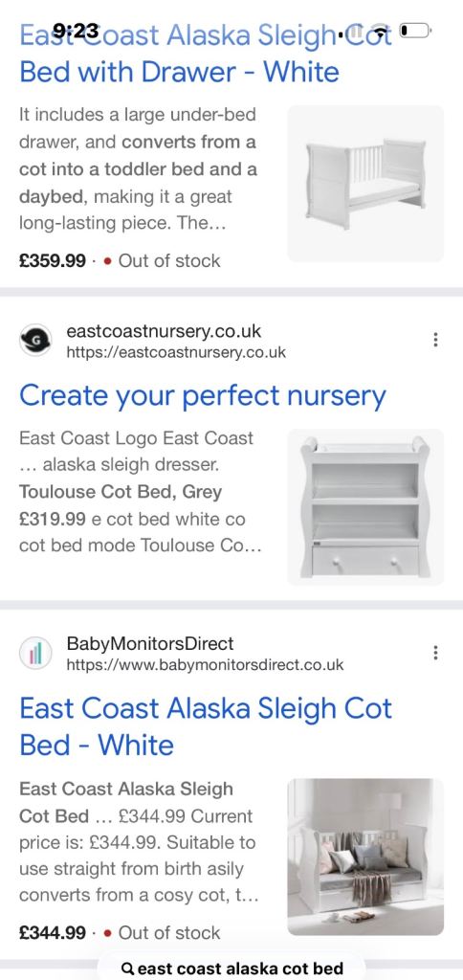
Task: Open East Coast Alaska Sleigh Cot Bed - White link
Action: (207, 726)
